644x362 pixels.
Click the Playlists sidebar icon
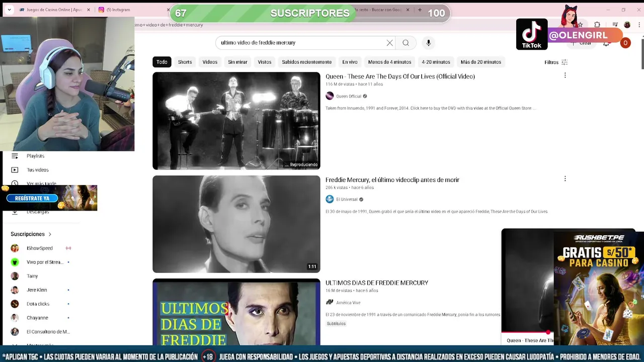pyautogui.click(x=15, y=156)
